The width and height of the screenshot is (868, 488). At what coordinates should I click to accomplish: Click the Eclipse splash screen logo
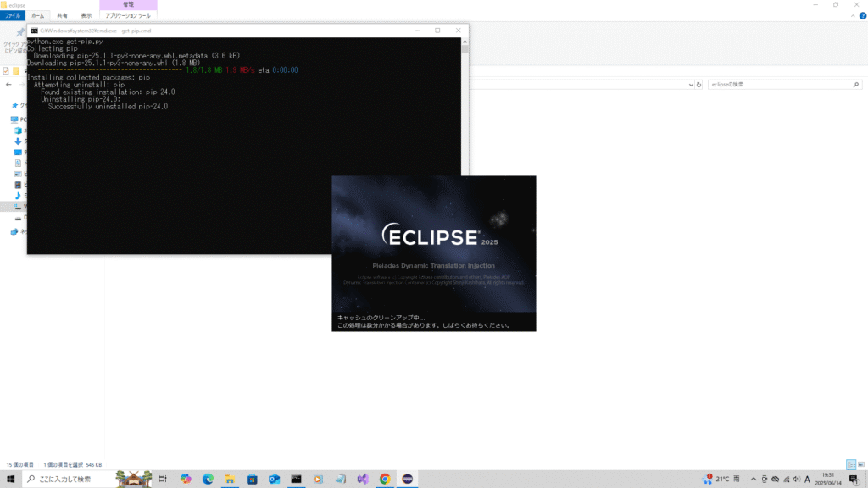coord(440,236)
